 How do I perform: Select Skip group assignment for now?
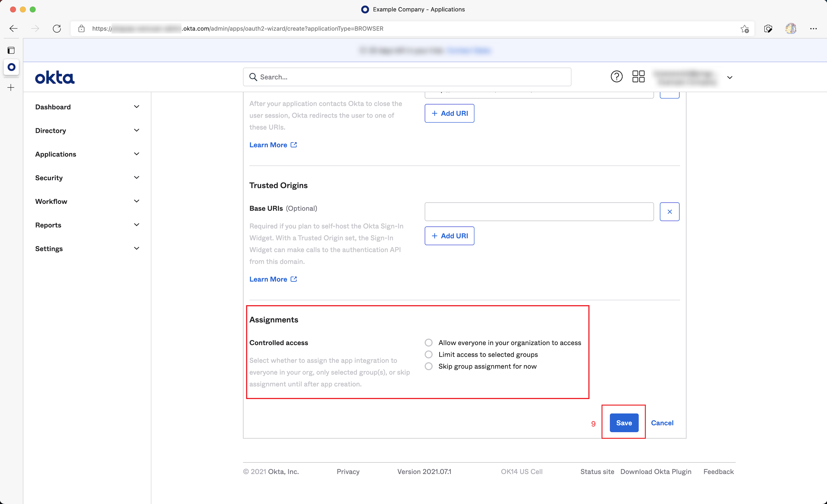[x=428, y=366]
